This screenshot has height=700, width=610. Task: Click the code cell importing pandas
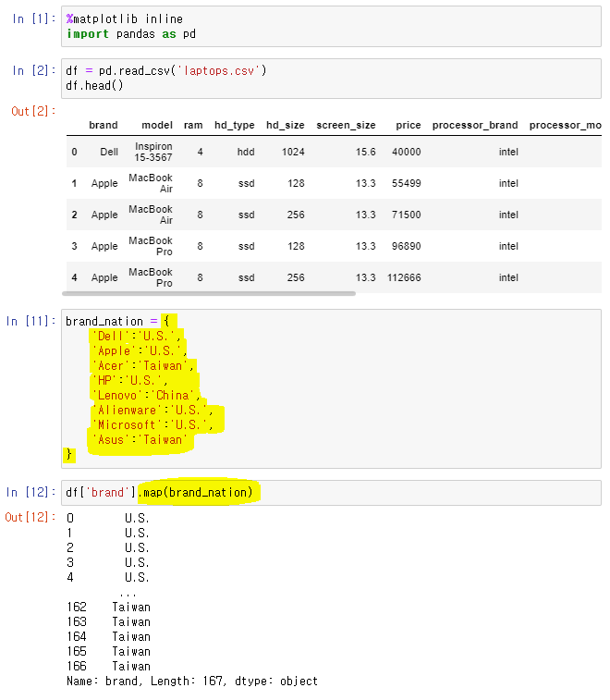coord(331,26)
